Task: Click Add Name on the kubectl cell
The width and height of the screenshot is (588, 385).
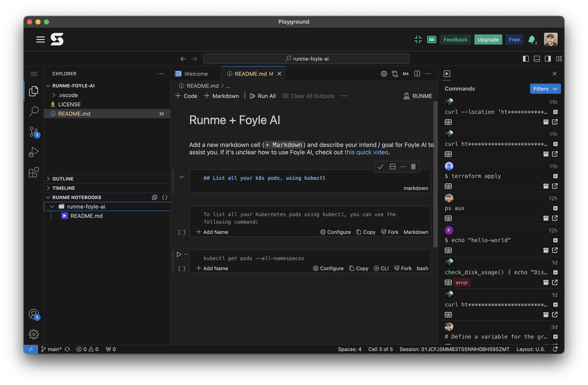Action: (212, 268)
